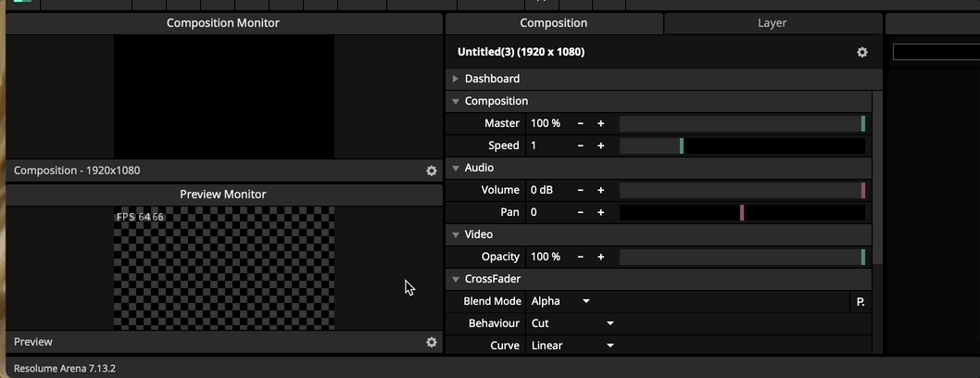Screen dimensions: 980x378
Task: Open Composition Monitor settings gear
Action: click(x=431, y=171)
